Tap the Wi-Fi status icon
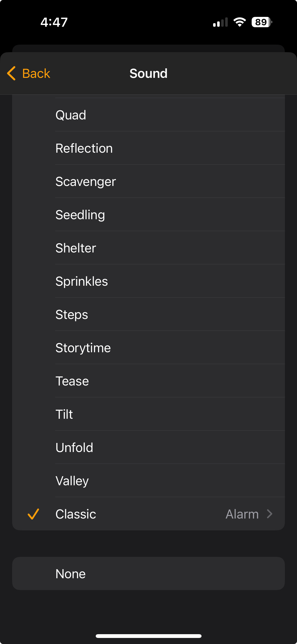297x644 pixels. (240, 22)
